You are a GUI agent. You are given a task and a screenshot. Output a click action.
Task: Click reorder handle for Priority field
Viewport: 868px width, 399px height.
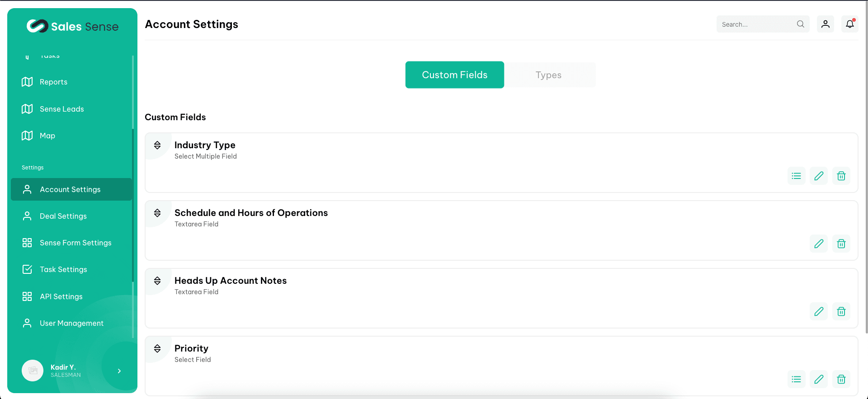tap(157, 348)
